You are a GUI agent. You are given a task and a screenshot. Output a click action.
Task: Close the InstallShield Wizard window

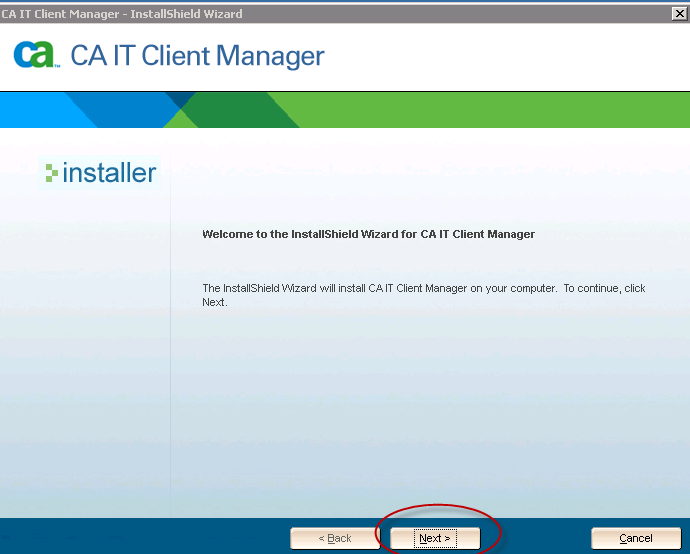click(x=680, y=14)
